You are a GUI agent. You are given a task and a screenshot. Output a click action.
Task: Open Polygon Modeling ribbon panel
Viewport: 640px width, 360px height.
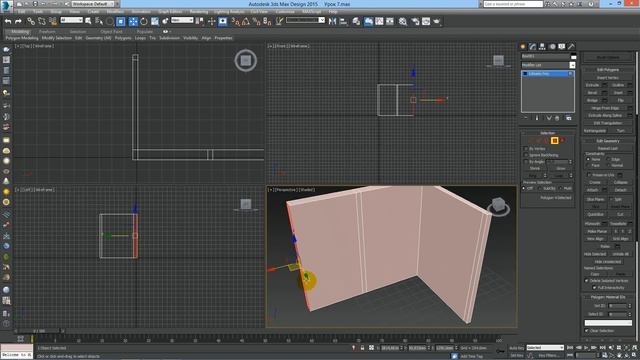click(x=22, y=38)
